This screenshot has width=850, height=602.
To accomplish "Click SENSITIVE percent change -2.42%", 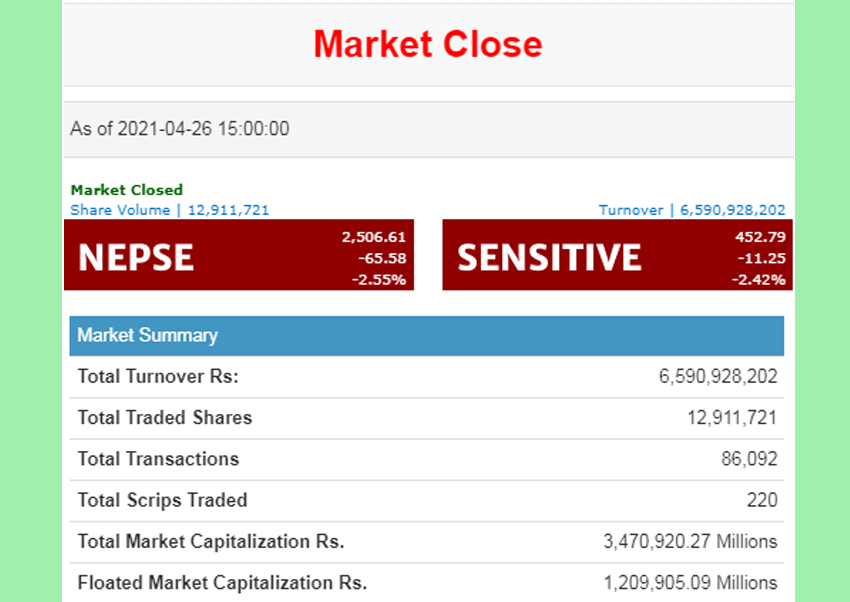I will (x=758, y=279).
